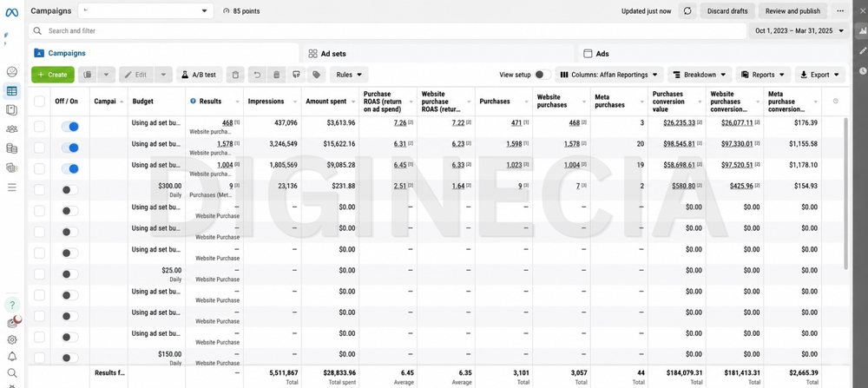Click the green Create button
The image size is (868, 388).
[x=53, y=75]
